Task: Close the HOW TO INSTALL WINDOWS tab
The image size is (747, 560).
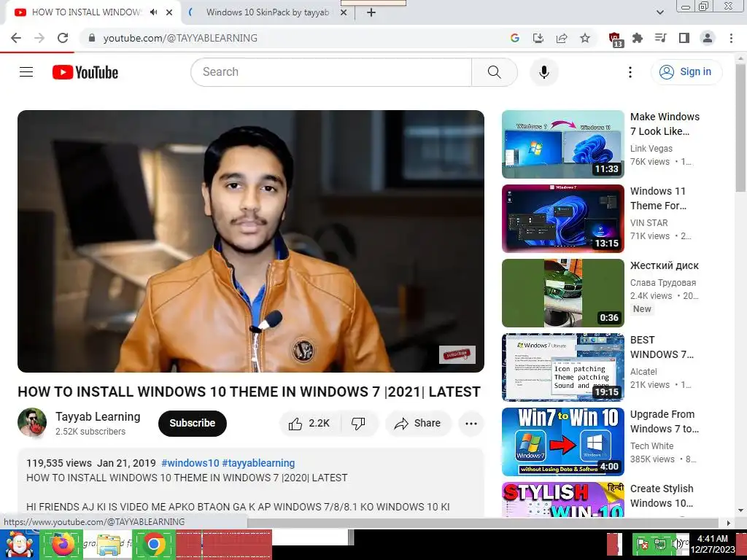Action: pyautogui.click(x=169, y=12)
